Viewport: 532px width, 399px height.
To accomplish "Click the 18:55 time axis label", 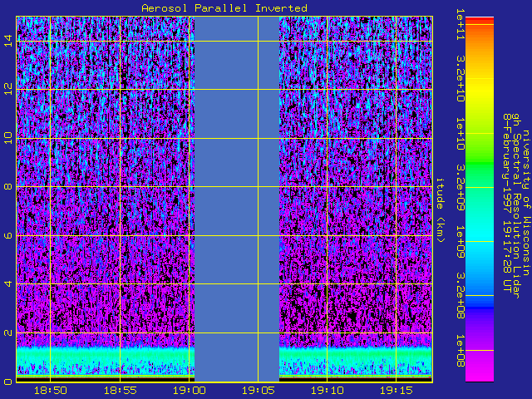I will click(x=120, y=391).
